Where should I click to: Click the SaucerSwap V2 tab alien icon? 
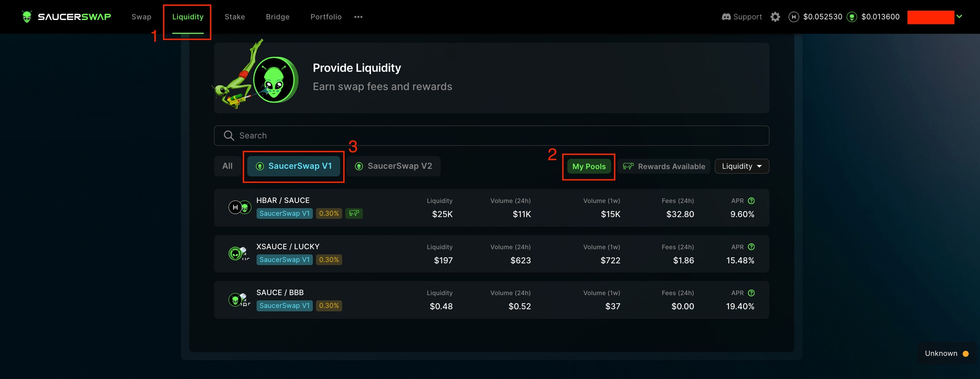[x=359, y=166]
